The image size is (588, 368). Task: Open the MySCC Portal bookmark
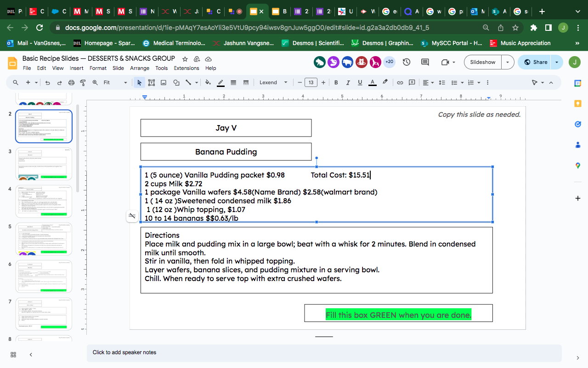452,43
